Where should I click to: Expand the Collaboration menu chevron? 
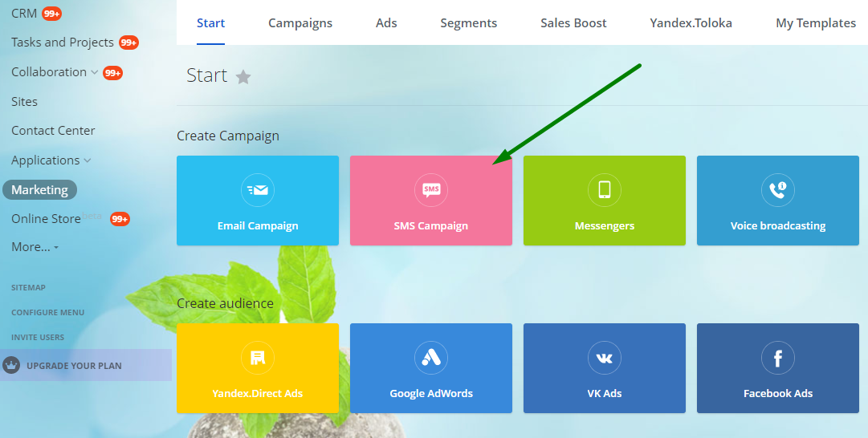click(x=95, y=72)
